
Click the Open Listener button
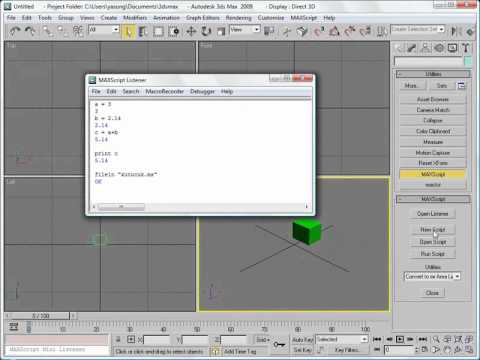tap(433, 214)
